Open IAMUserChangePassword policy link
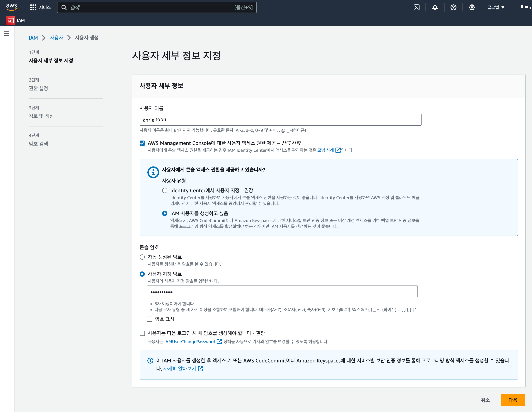 point(190,342)
